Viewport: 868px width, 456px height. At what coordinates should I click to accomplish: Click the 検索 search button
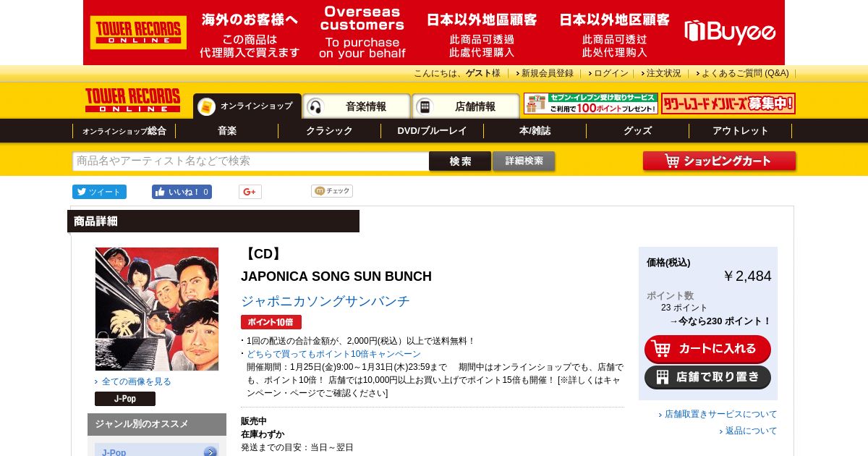coord(460,161)
